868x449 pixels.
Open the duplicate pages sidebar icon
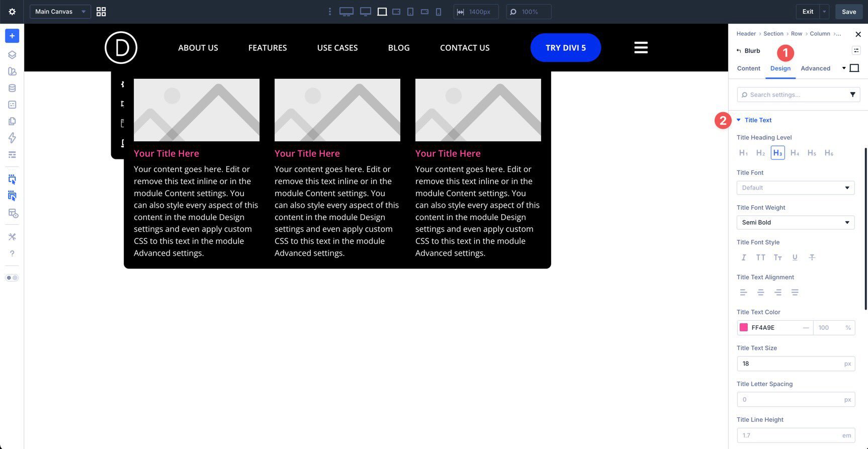pyautogui.click(x=12, y=121)
